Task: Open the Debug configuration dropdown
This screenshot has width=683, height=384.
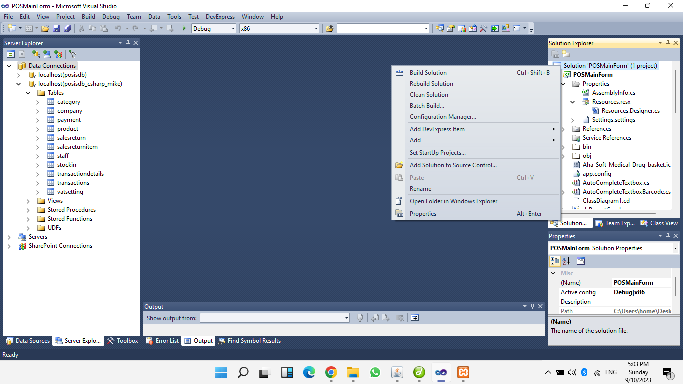Action: tap(213, 29)
